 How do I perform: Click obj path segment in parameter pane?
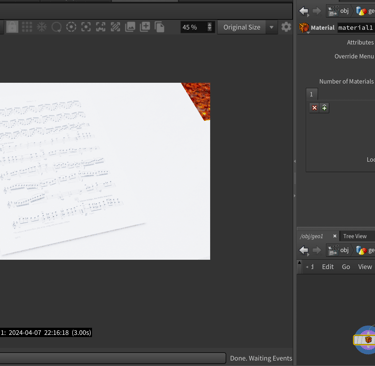tap(339, 11)
